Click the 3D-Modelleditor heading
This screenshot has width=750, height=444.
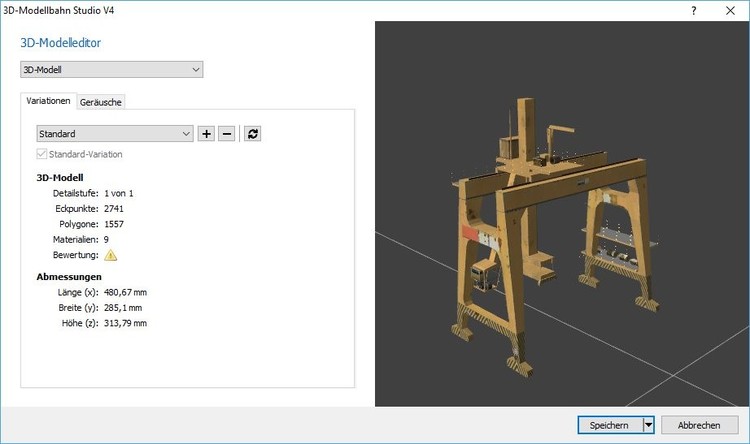pyautogui.click(x=61, y=43)
